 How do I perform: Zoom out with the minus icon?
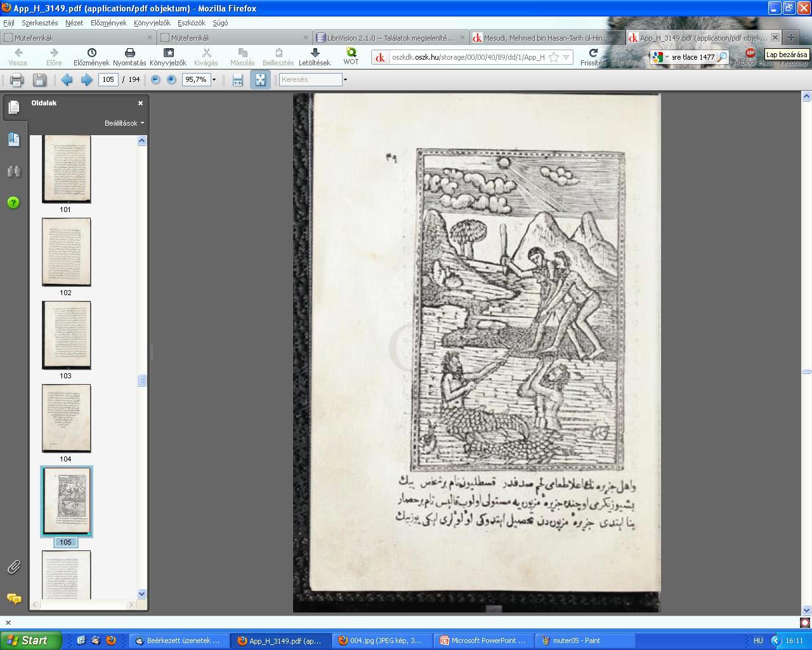pyautogui.click(x=155, y=80)
